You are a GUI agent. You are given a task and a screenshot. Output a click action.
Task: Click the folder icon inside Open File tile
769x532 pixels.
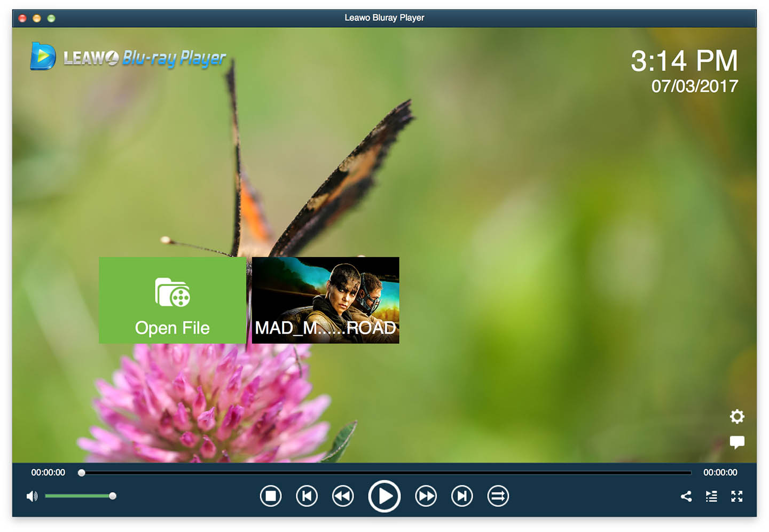coord(172,293)
